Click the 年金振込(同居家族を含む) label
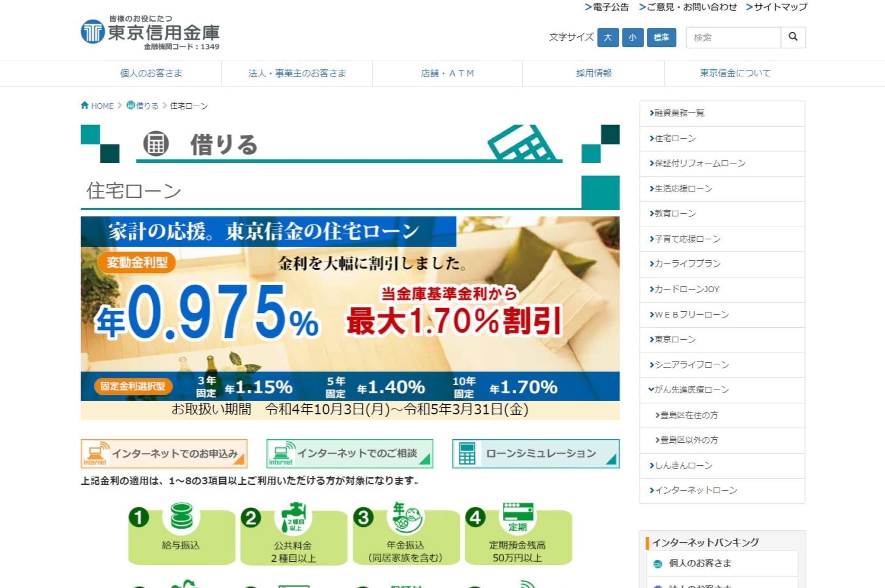Viewport: 885px width, 588px height. click(x=406, y=552)
